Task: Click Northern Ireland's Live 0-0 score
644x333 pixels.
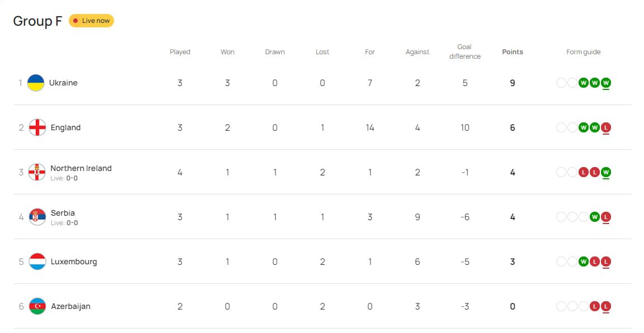Action: click(x=64, y=178)
